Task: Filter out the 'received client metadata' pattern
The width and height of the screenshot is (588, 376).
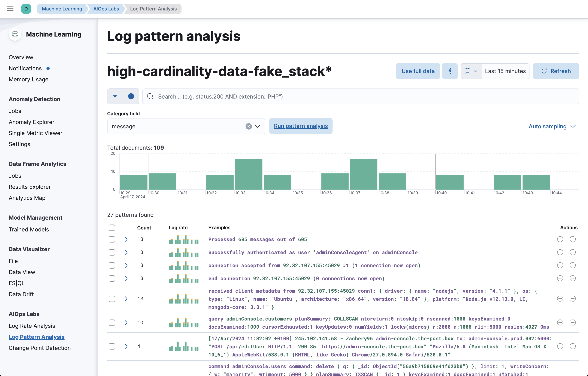Action: coord(573,299)
